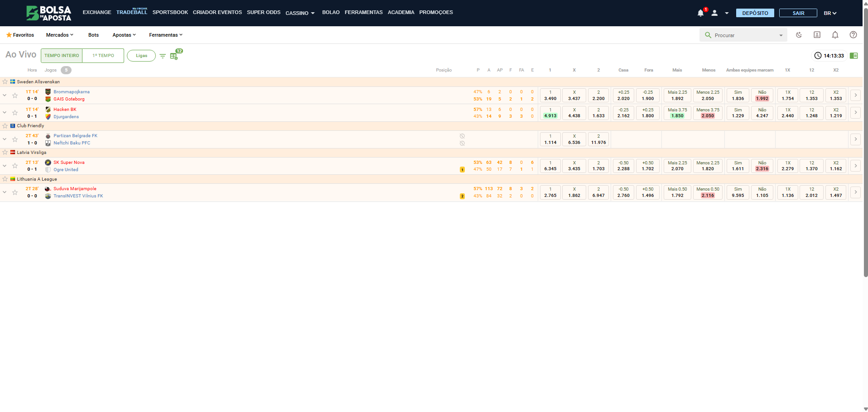Image resolution: width=868 pixels, height=412 pixels.
Task: Select the green 4.913 home odds for Hacken BK
Action: coord(550,113)
